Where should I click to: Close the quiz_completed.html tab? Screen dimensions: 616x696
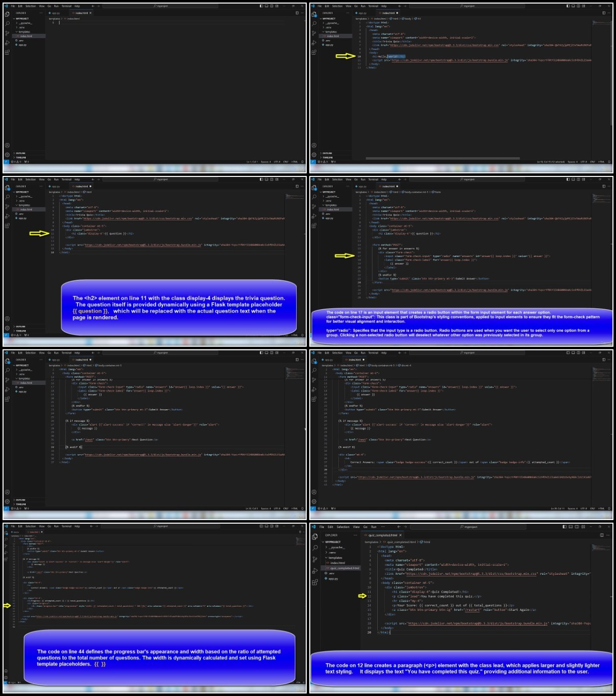pos(401,535)
